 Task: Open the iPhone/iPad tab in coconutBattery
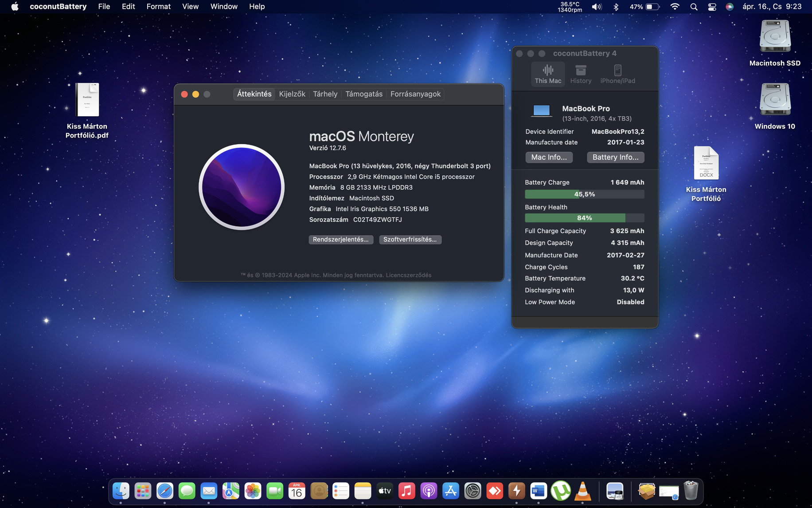coord(617,74)
